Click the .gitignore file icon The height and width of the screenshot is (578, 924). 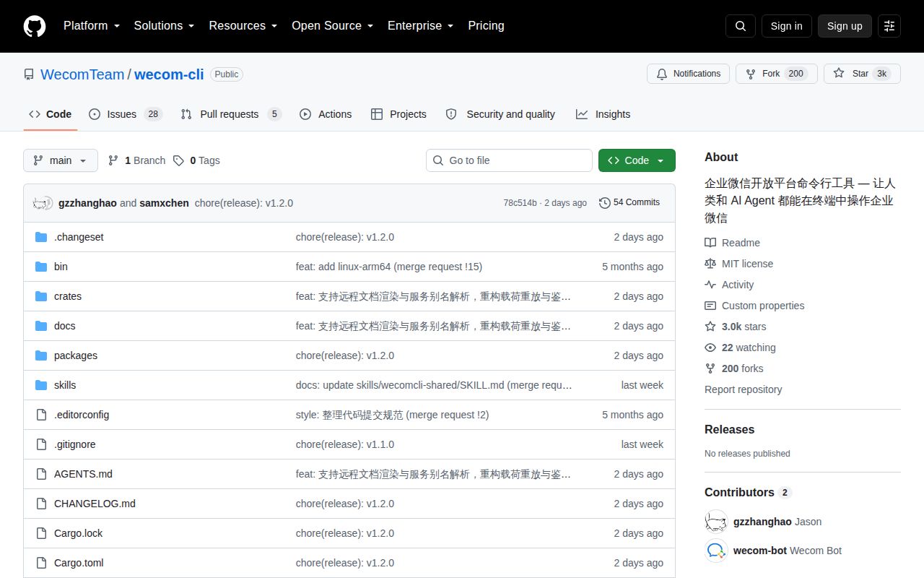pos(41,444)
